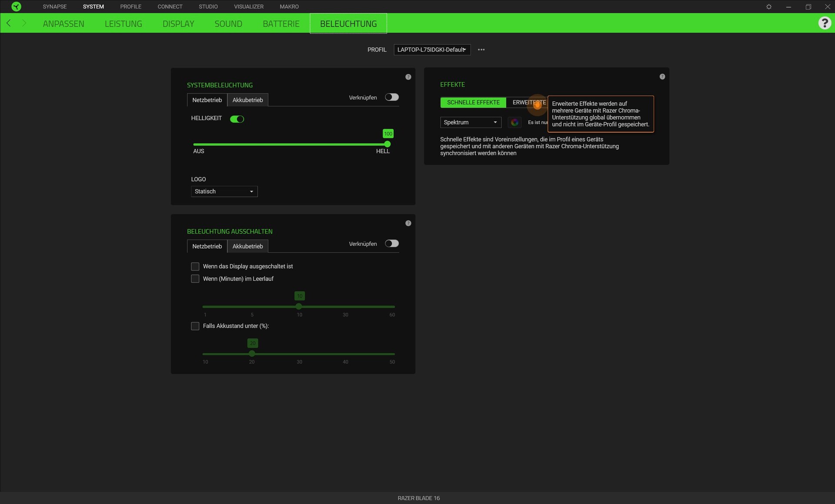Viewport: 835px width, 504px height.
Task: Click help icon in Beleuchtung Ausschalten panel
Action: point(408,223)
